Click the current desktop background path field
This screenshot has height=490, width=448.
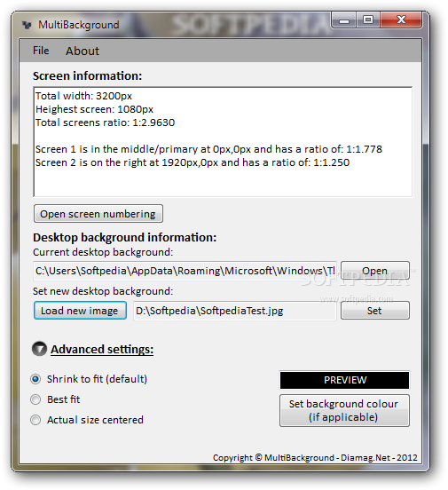[x=185, y=271]
